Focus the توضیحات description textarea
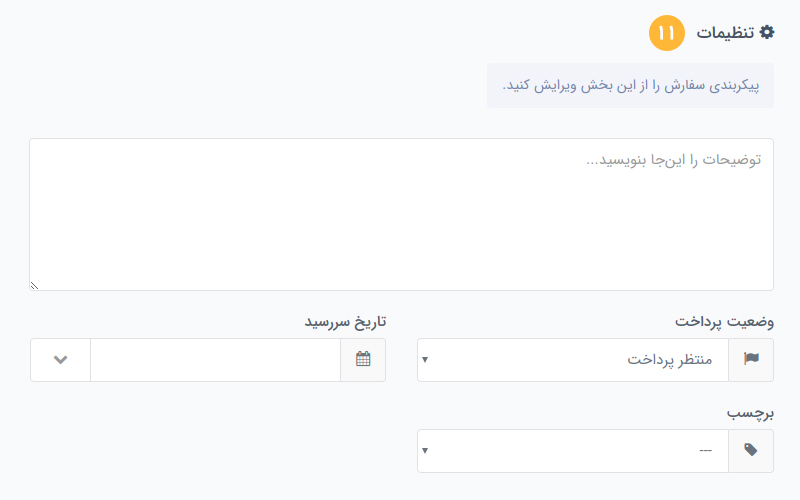The height and width of the screenshot is (500, 800). click(x=402, y=214)
